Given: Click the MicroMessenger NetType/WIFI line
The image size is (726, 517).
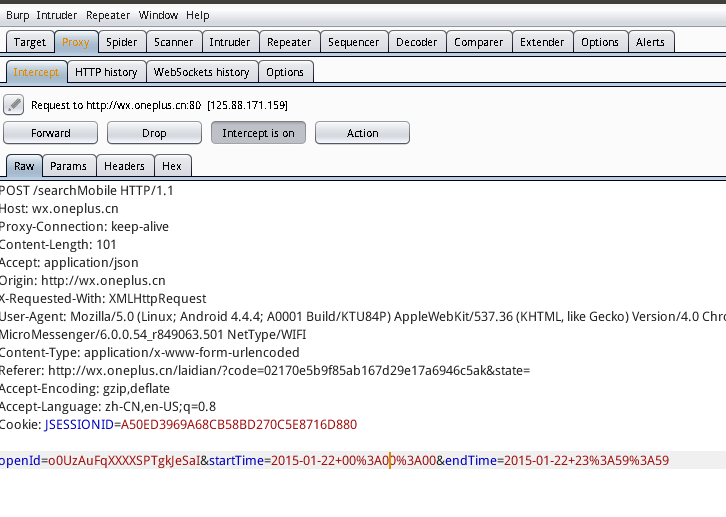Looking at the screenshot, I should [153, 335].
